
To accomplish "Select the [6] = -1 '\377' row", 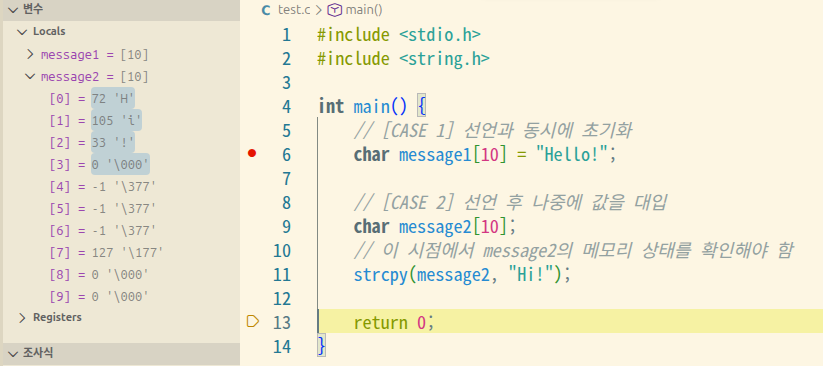I will tap(121, 231).
